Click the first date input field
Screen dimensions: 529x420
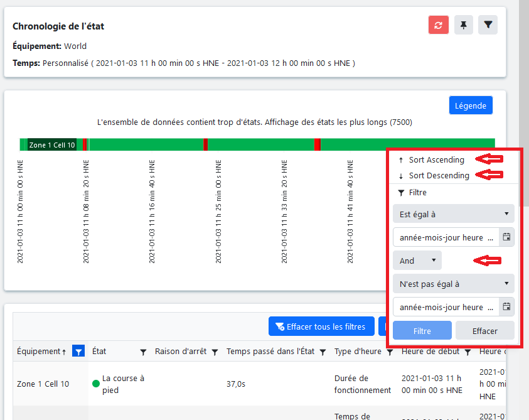click(x=446, y=238)
